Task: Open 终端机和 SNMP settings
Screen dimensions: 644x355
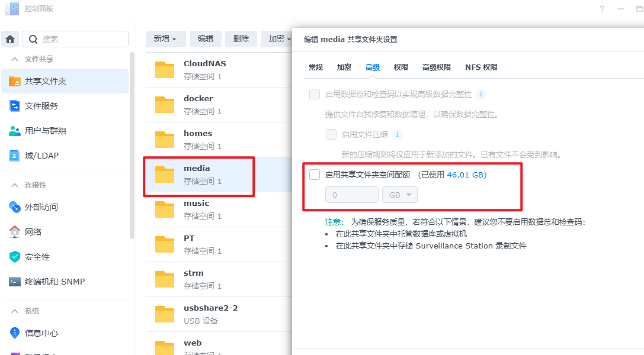Action: coord(55,282)
